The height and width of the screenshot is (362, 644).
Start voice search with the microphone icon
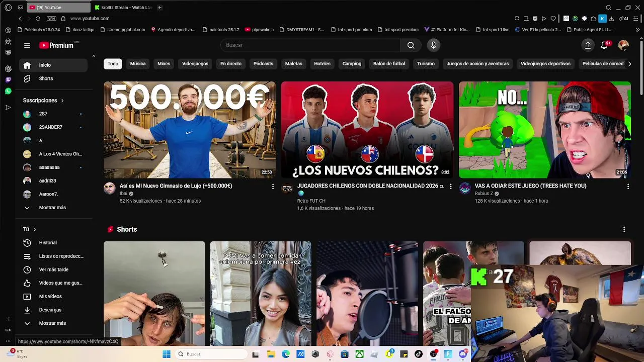(434, 45)
